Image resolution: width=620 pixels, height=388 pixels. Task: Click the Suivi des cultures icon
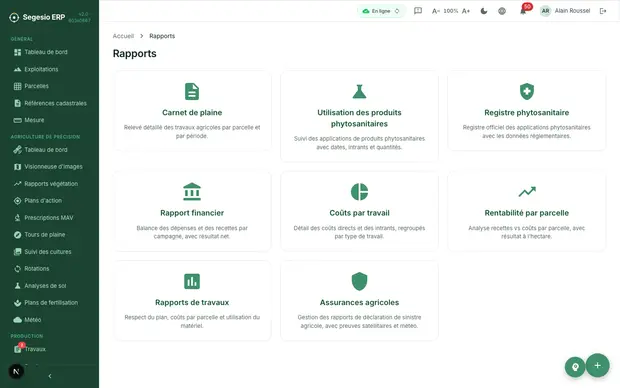[x=17, y=252]
